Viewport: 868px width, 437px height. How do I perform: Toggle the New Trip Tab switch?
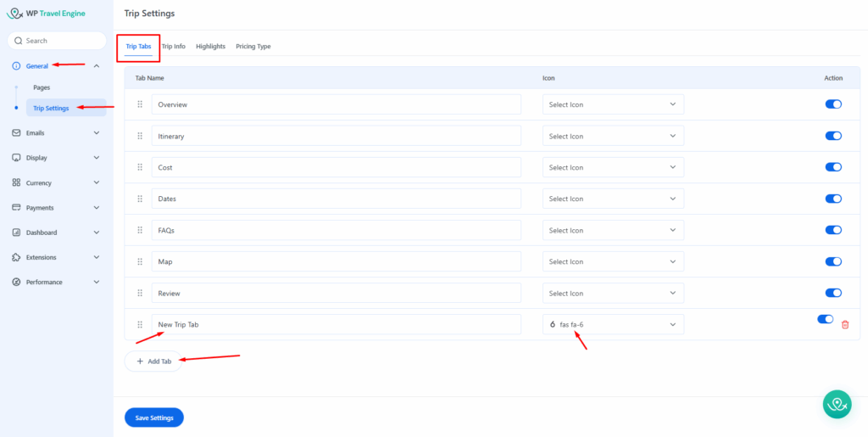tap(825, 320)
